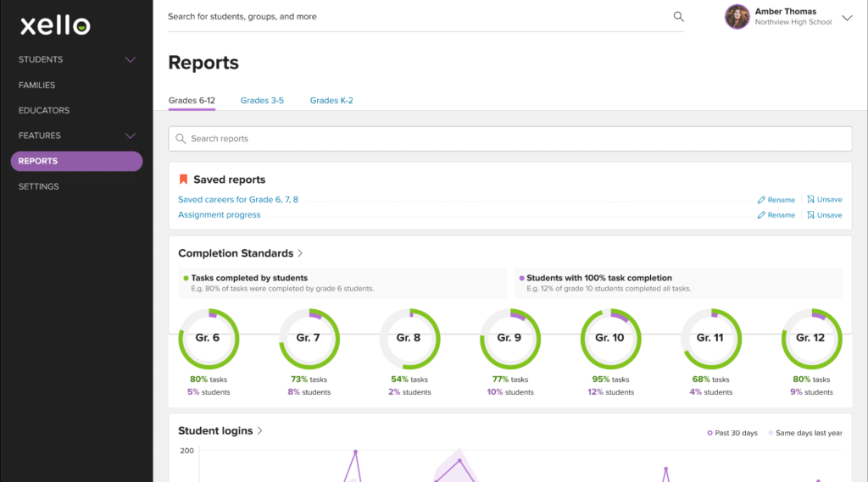
Task: Select Reports in the sidebar
Action: [x=76, y=161]
